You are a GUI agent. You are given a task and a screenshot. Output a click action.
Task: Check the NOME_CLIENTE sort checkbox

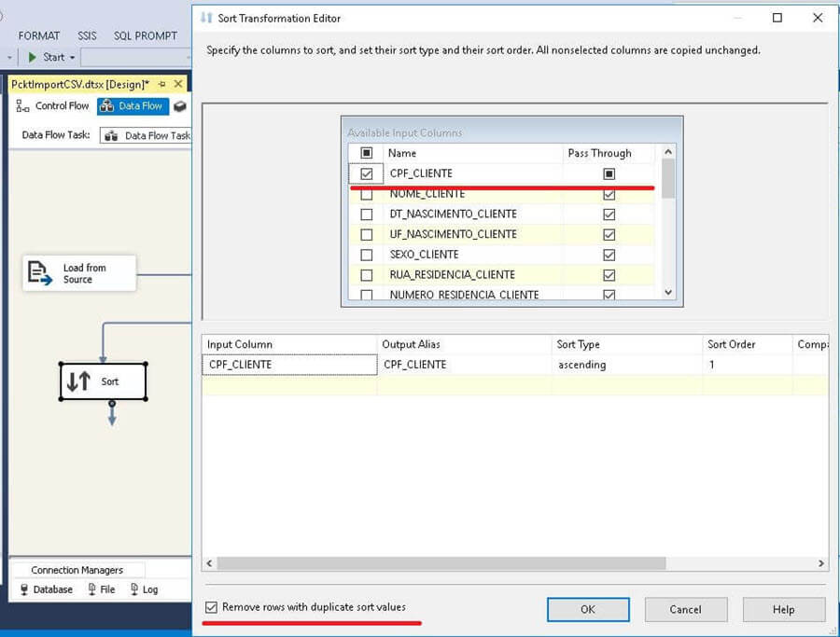[x=367, y=195]
